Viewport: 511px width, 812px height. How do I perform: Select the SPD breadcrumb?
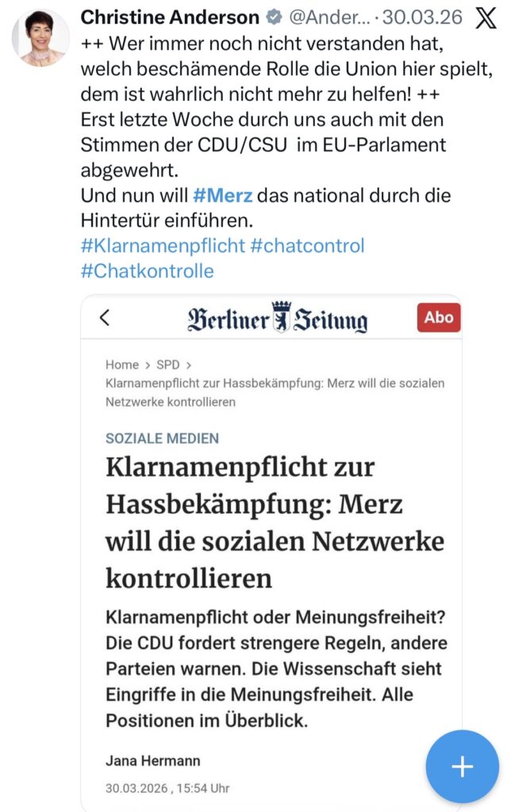(167, 365)
